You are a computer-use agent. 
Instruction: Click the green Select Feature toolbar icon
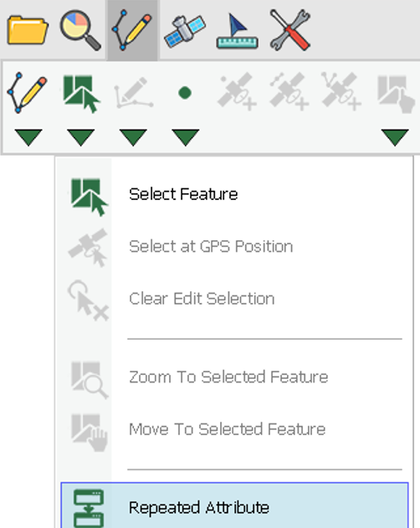(81, 93)
